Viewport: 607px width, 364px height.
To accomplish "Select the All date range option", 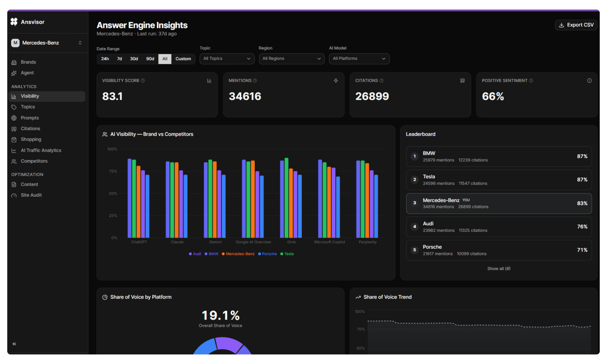I will (165, 59).
